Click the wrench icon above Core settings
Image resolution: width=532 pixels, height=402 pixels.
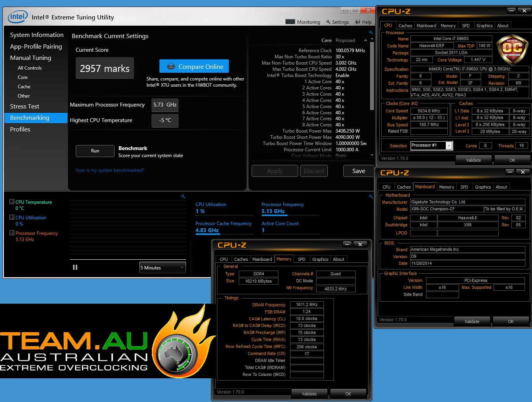click(371, 33)
